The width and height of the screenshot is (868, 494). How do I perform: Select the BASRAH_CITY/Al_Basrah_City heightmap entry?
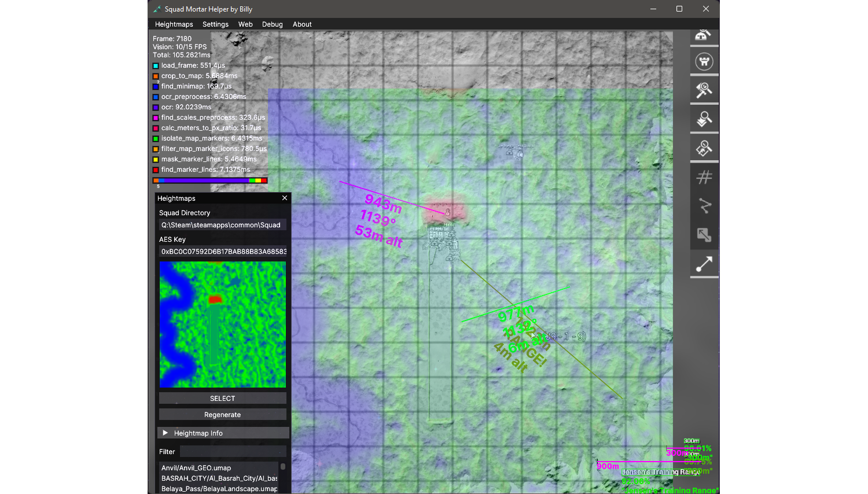pos(219,478)
